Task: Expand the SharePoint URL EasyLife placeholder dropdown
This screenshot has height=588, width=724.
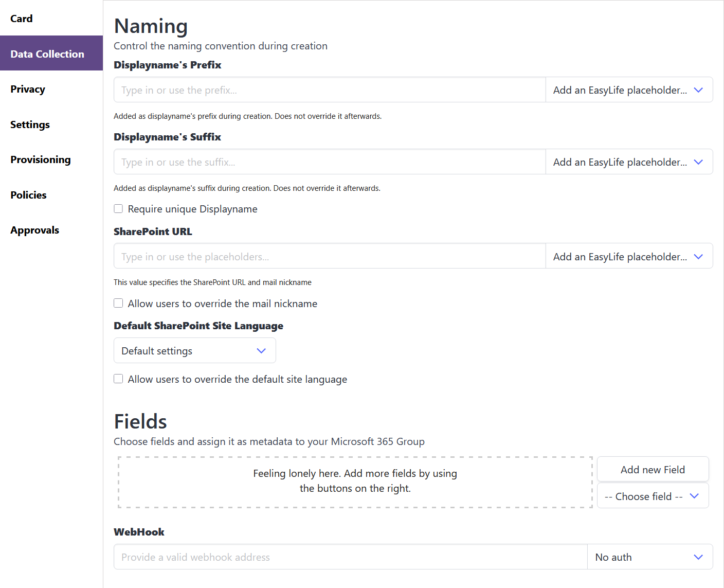Action: [629, 256]
